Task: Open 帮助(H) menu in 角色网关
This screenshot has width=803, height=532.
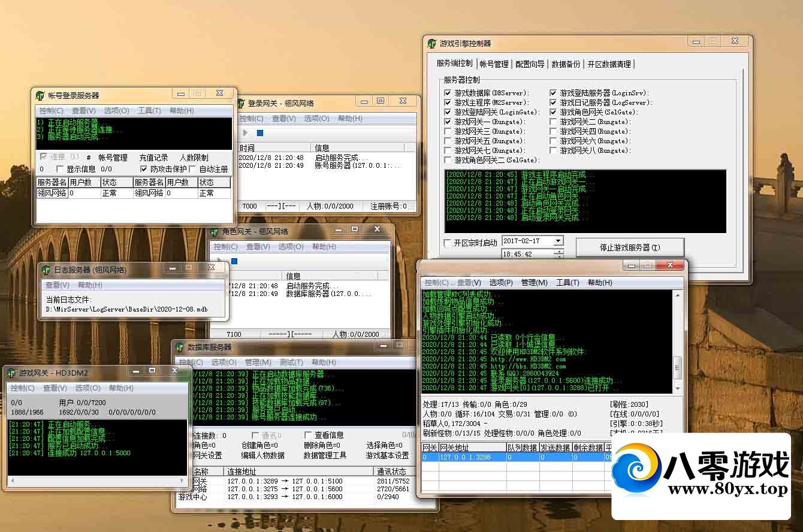Action: (x=324, y=247)
